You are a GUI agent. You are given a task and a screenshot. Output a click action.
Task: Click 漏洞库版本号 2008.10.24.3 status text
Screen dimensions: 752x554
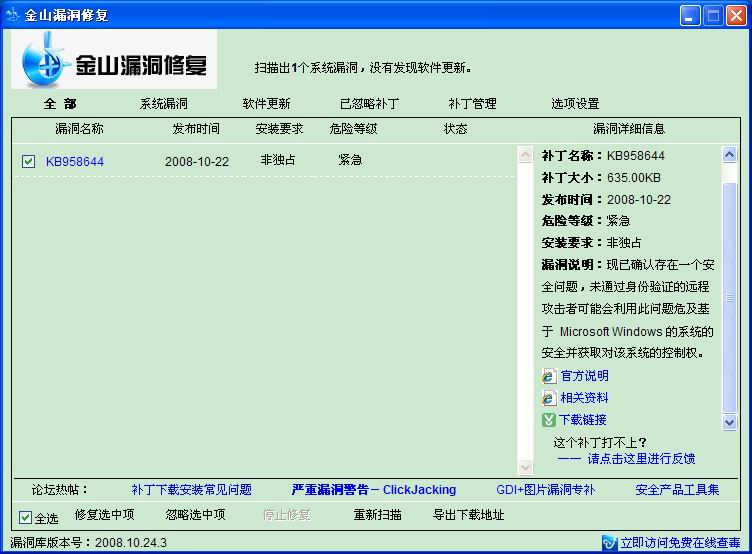(89, 543)
